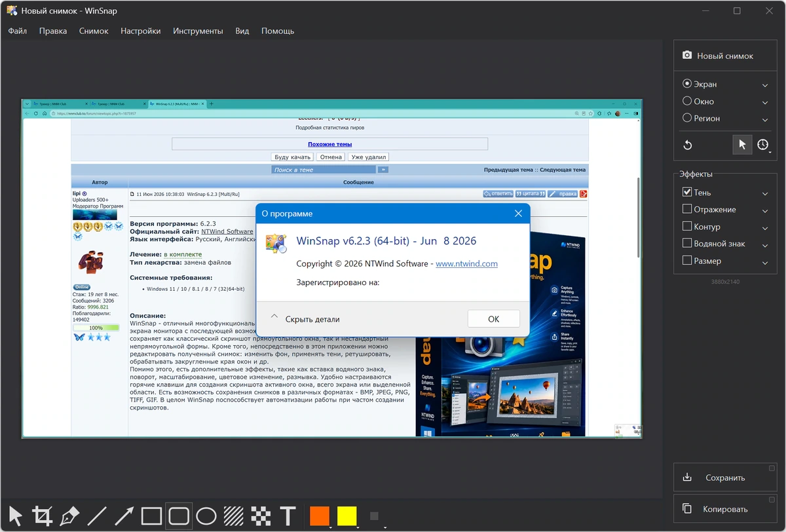Open the Настройки menu
The height and width of the screenshot is (532, 786).
coord(141,31)
